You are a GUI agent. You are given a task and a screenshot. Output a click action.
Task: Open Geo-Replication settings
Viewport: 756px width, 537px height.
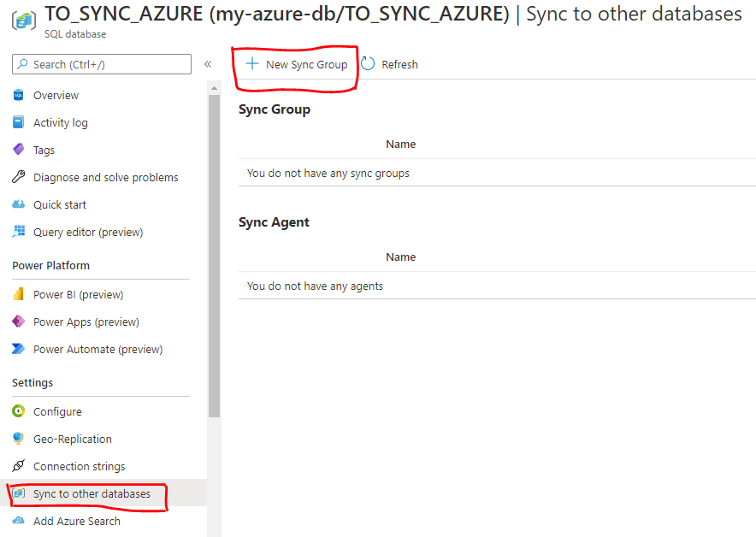[x=73, y=440]
